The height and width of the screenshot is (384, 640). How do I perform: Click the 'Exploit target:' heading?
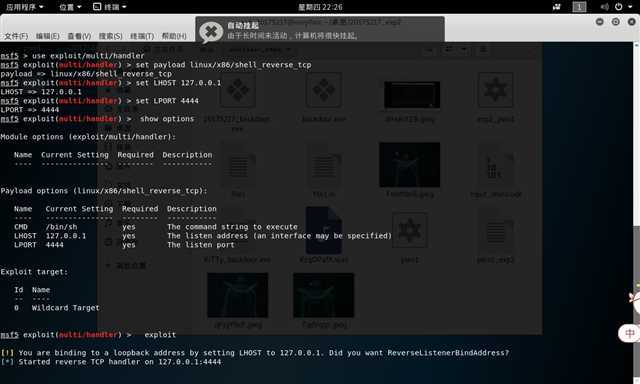click(x=34, y=271)
